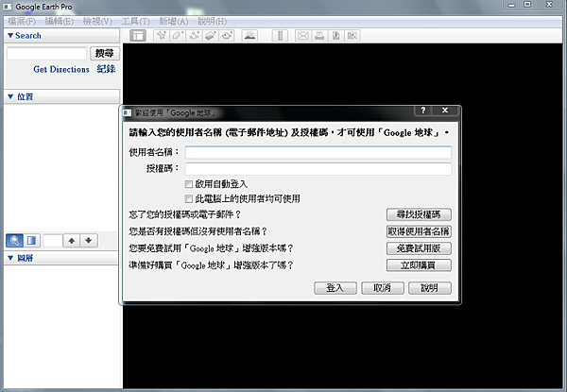
Task: Click the blue gradient panel icon beside magnifier
Action: pos(31,241)
